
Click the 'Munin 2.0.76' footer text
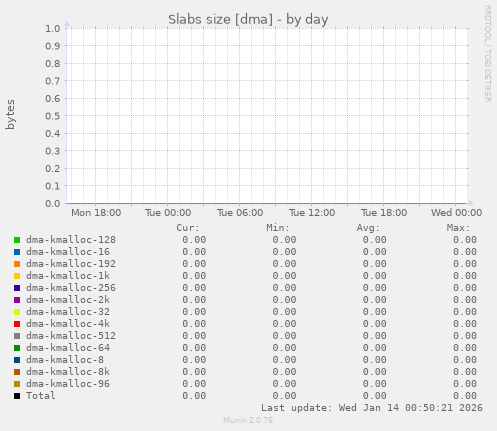click(x=248, y=420)
